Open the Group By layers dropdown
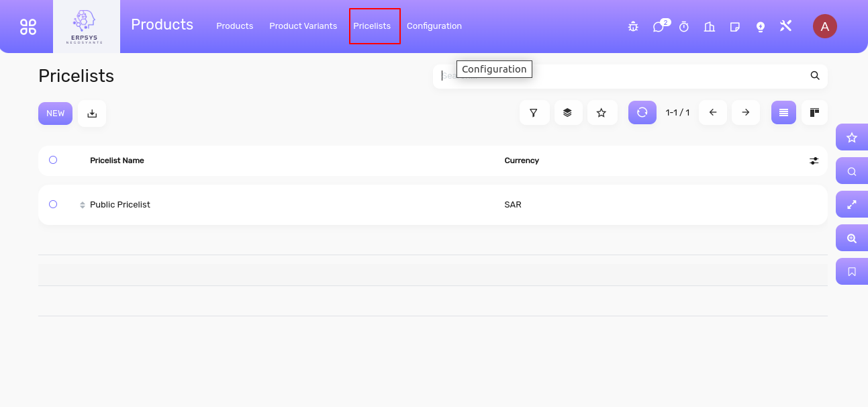 tap(568, 113)
